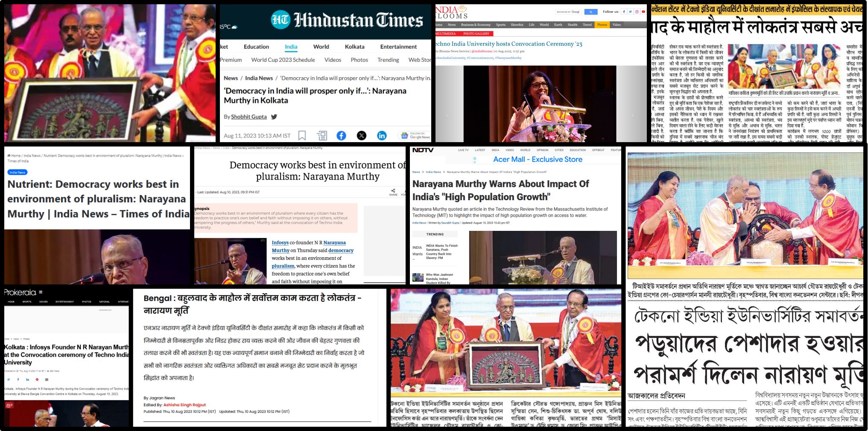Open India Blooms YouTube follow icon
The width and height of the screenshot is (868, 431).
tap(643, 12)
